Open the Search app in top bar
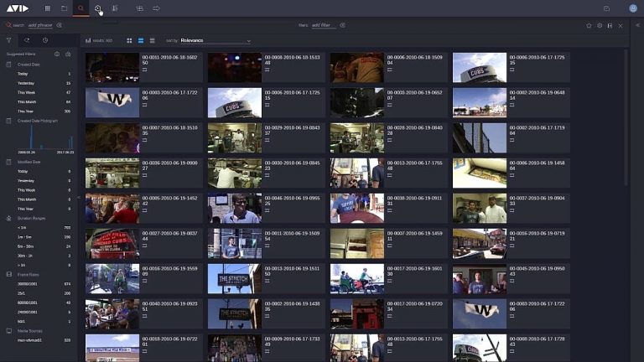Image resolution: width=644 pixels, height=362 pixels. (x=80, y=8)
